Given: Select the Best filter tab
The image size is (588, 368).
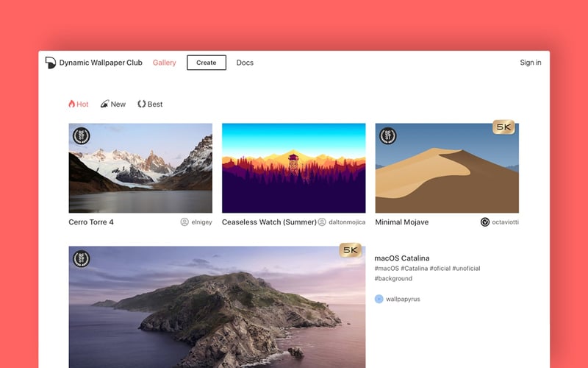Looking at the screenshot, I should pos(150,104).
